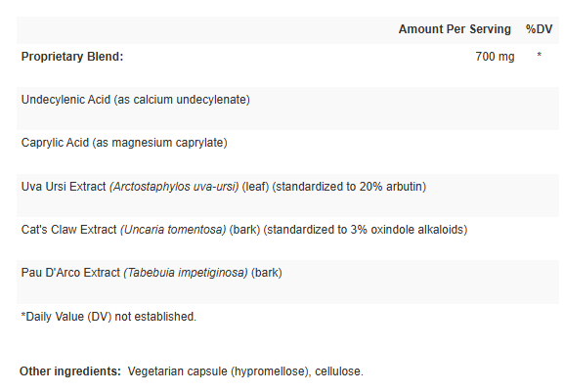The height and width of the screenshot is (392, 564).
Task: Click the asterisk in the %DV column
Action: (x=539, y=55)
